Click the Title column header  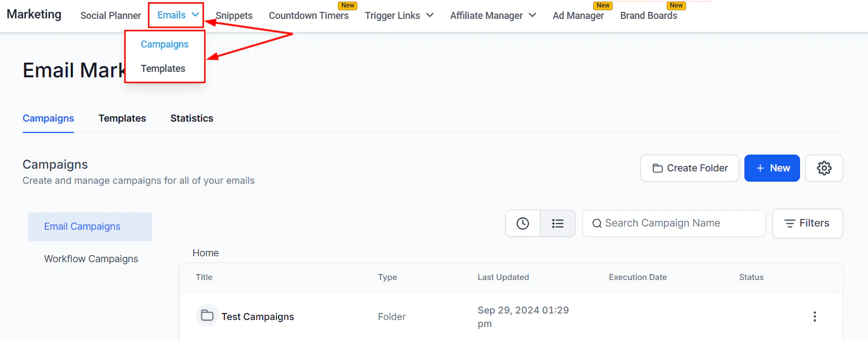tap(204, 277)
